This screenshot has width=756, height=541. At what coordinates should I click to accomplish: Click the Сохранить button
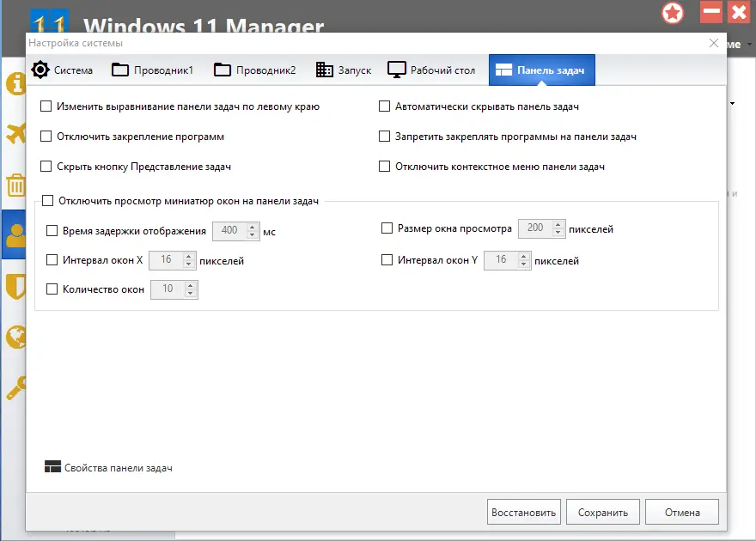tap(603, 512)
